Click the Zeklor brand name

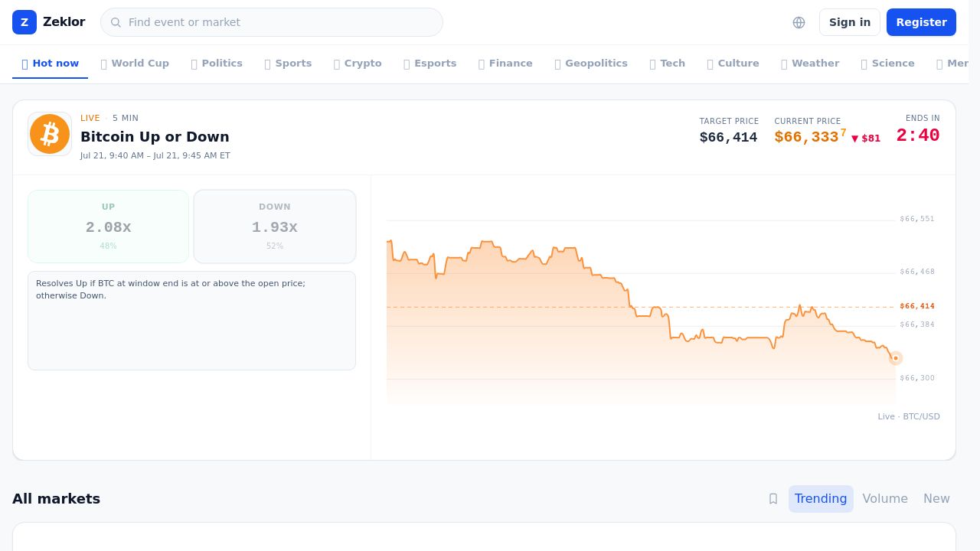(64, 22)
